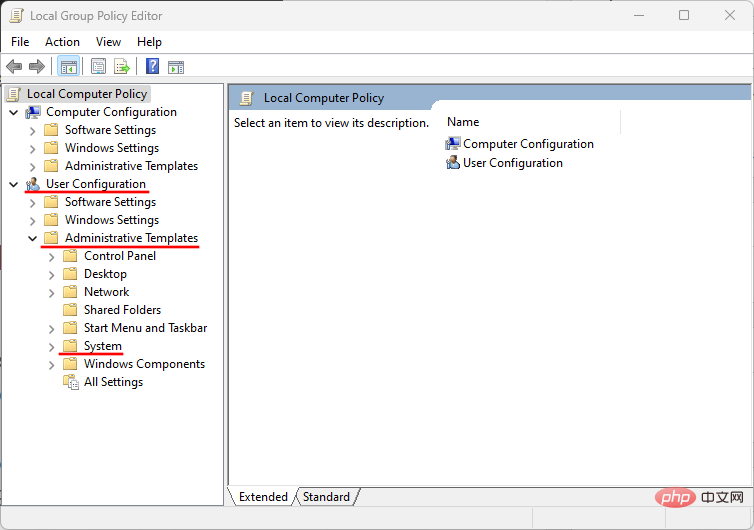Click the Properties toolbar icon
754x530 pixels.
point(98,66)
